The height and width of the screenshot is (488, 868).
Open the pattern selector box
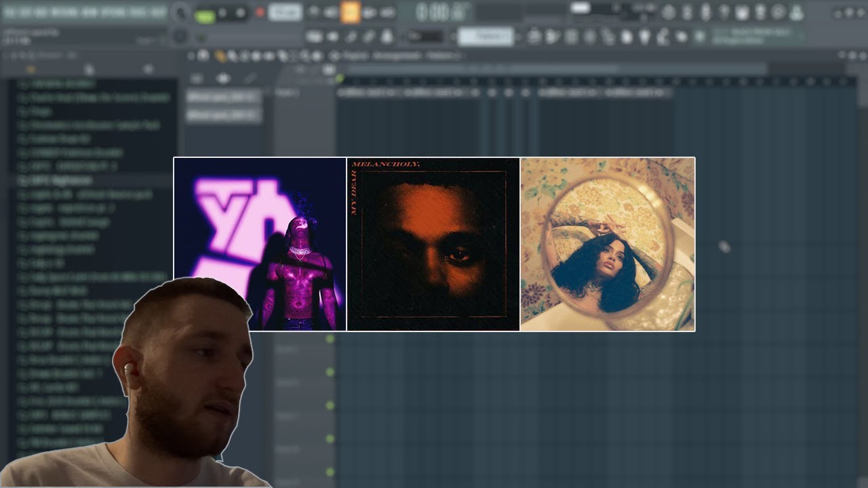coord(486,37)
